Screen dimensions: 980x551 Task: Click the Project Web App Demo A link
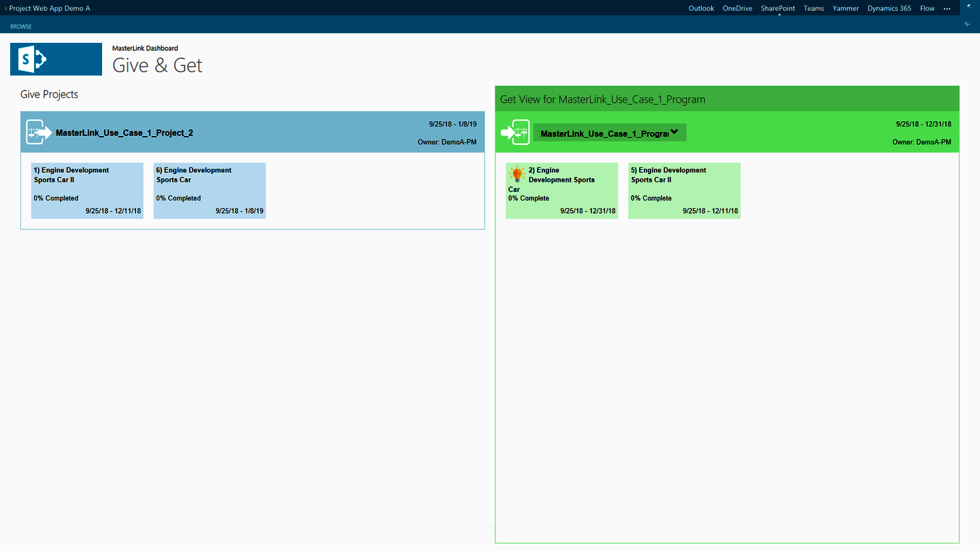point(49,8)
